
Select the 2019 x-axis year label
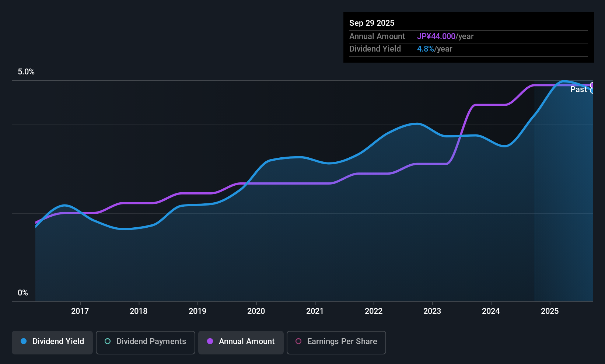[197, 311]
